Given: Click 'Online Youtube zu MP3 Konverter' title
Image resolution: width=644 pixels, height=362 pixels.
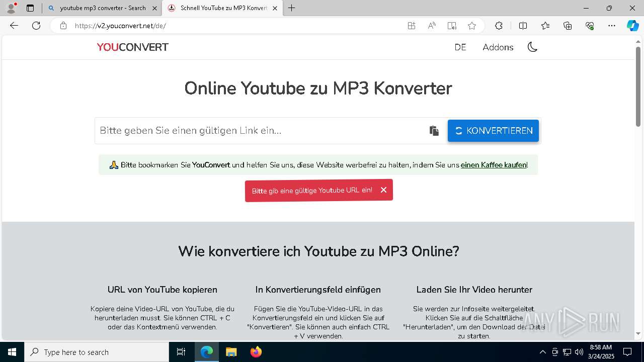Looking at the screenshot, I should [x=318, y=88].
